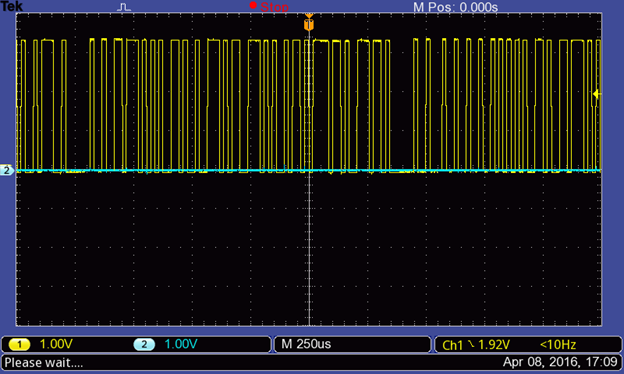The image size is (624, 374).
Task: Click the red Stop indicator dot
Action: [253, 5]
